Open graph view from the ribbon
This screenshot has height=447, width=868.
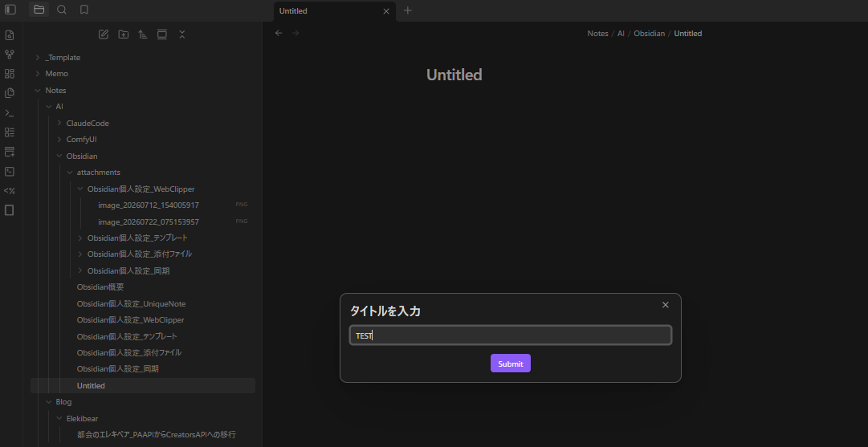[x=10, y=55]
